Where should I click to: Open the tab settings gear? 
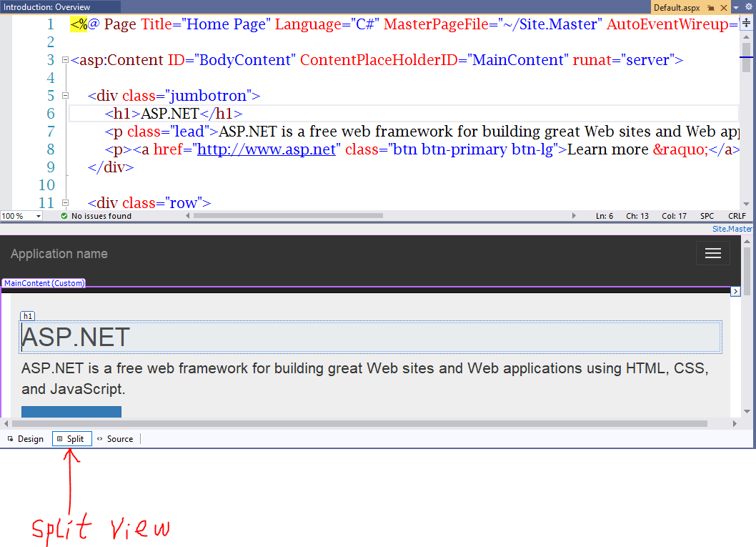(749, 6)
